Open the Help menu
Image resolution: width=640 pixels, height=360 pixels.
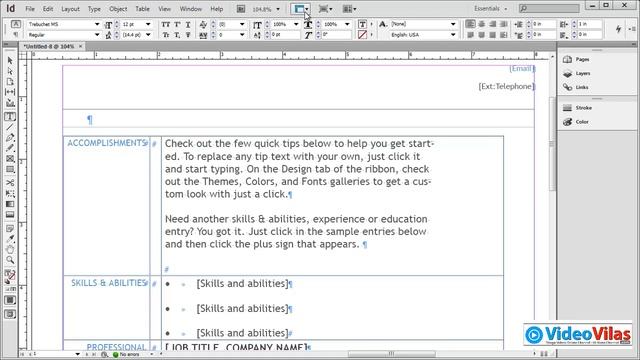(216, 9)
